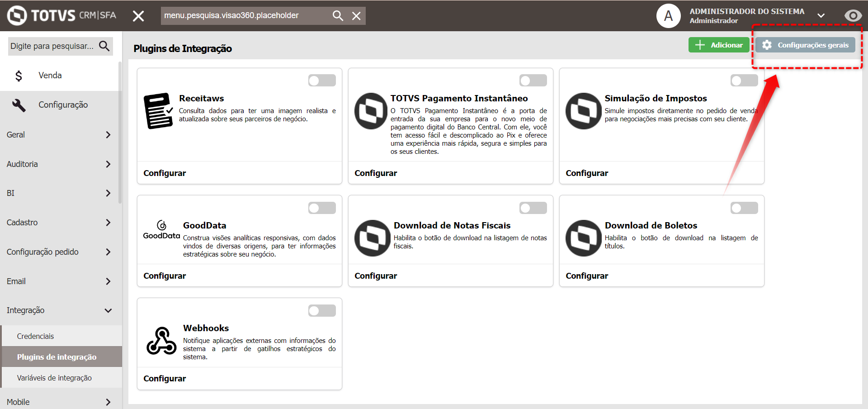Select Plugins de integração in the sidebar

coord(62,357)
